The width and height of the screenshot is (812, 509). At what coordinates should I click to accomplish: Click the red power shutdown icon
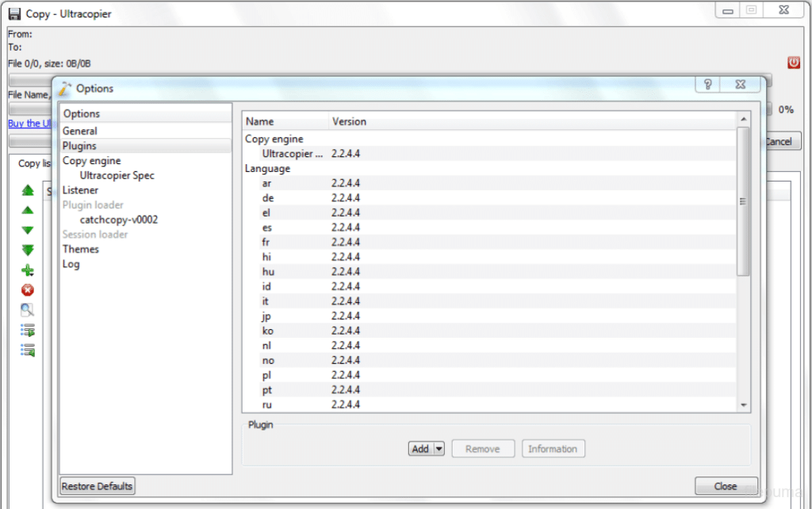793,63
